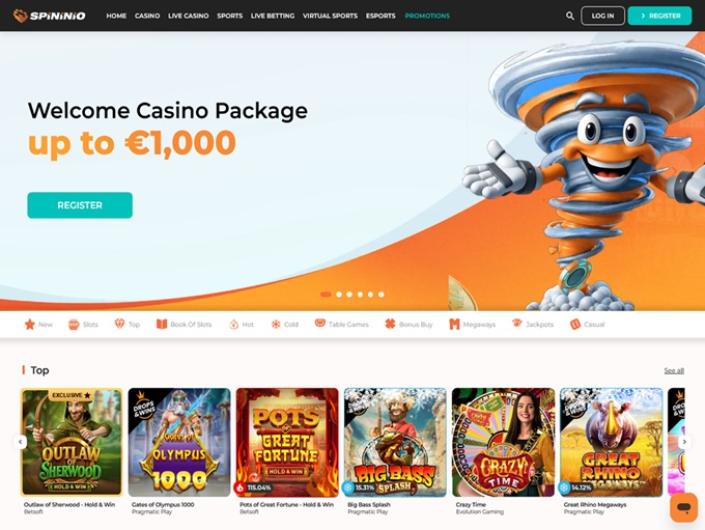Show next games with right carousel arrow
This screenshot has height=530, width=705.
(684, 442)
